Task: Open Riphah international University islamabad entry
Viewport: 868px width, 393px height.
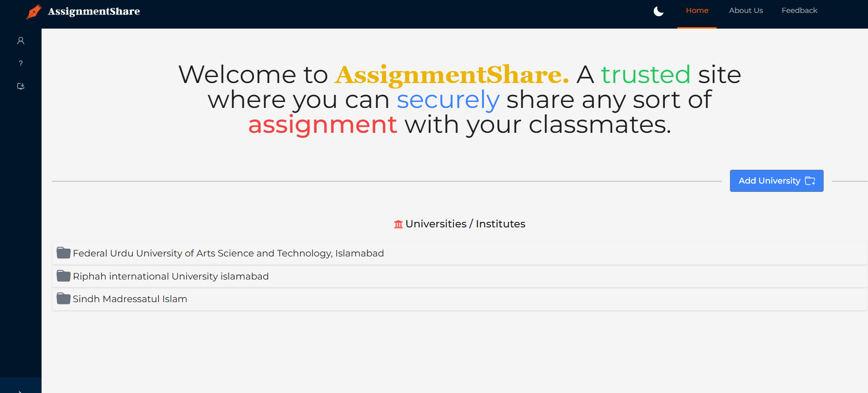Action: [170, 276]
